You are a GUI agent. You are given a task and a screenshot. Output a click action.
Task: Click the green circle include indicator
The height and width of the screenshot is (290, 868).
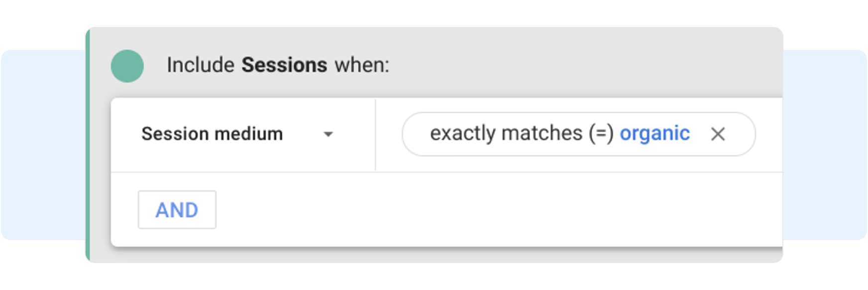127,66
